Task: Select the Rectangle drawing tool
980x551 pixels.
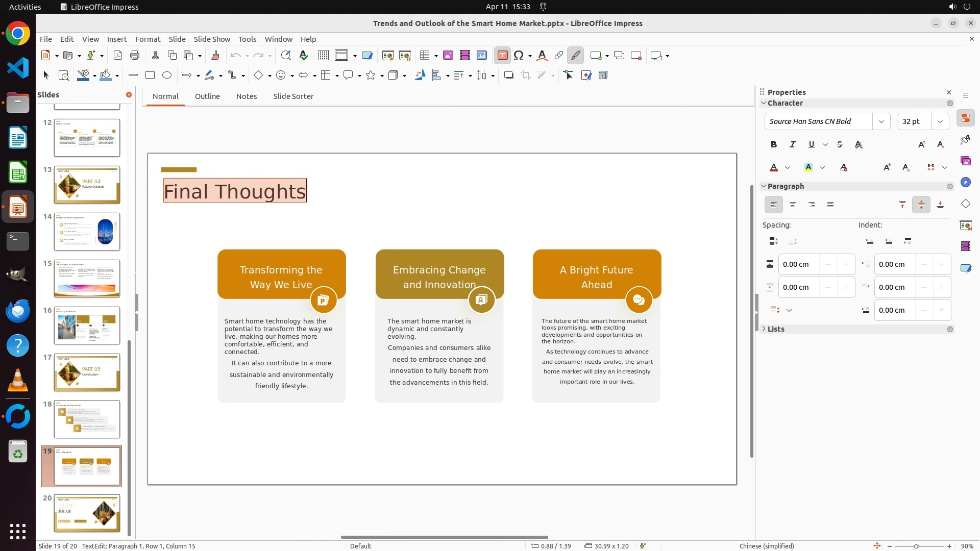Action: click(x=150, y=76)
